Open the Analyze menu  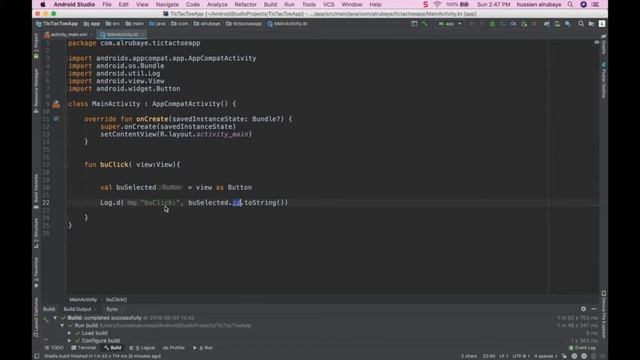pyautogui.click(x=217, y=4)
